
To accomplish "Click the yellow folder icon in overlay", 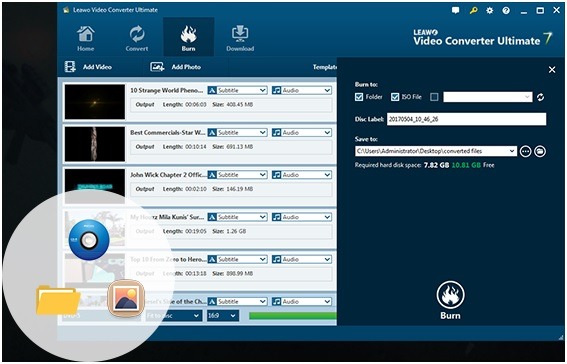I will tap(58, 300).
